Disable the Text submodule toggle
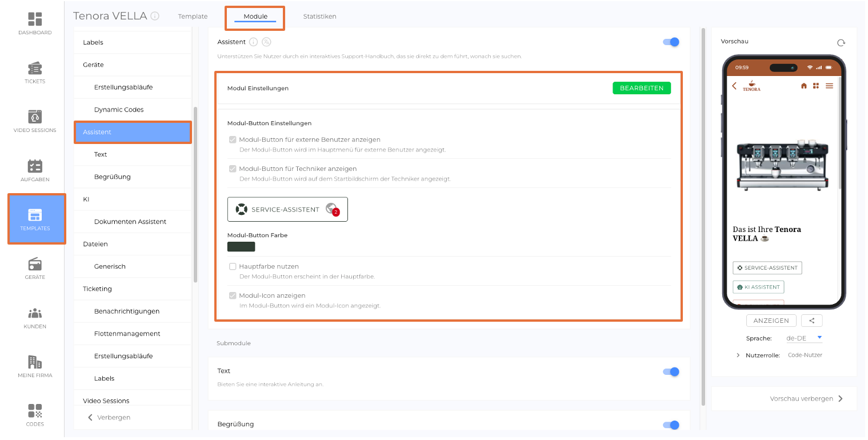This screenshot has width=868, height=440. [671, 371]
